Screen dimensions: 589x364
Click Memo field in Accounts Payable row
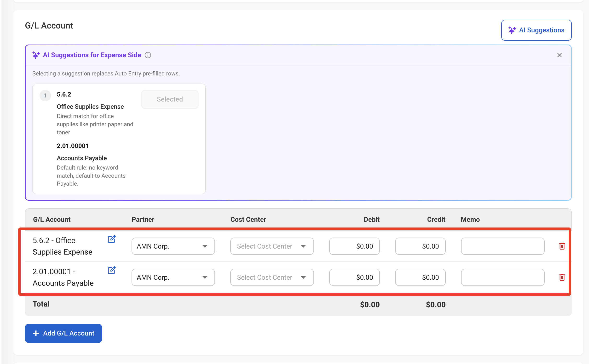pos(502,277)
